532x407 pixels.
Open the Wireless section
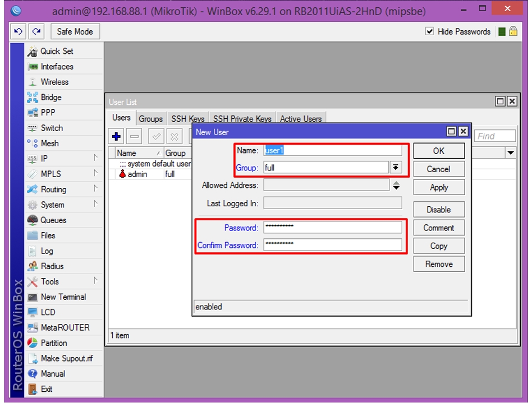(x=64, y=82)
